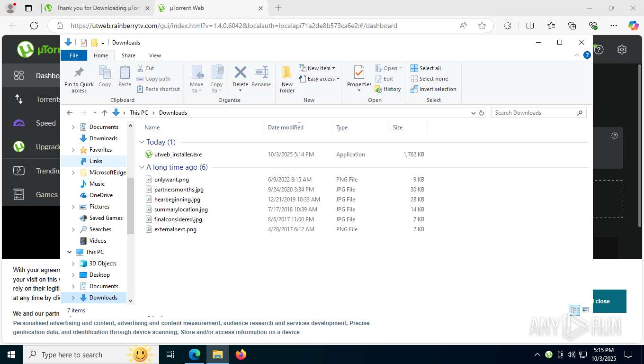Open µTorrent Games sidebar item
644x364 pixels.
(x=31, y=195)
